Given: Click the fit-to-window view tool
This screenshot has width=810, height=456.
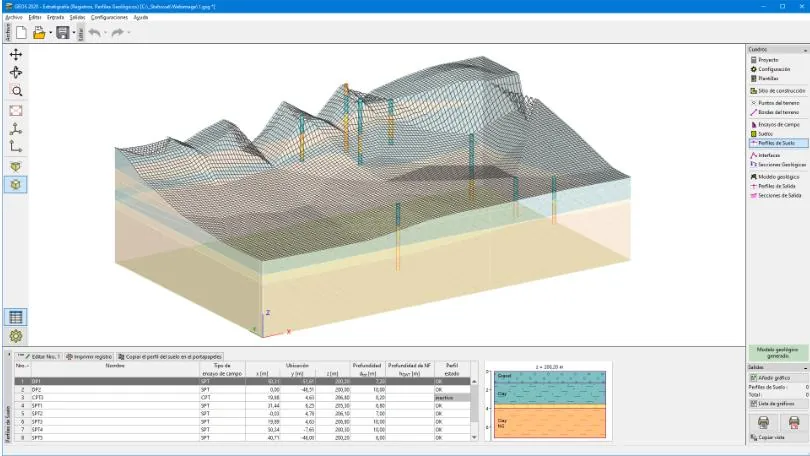Looking at the screenshot, I should click(x=16, y=111).
